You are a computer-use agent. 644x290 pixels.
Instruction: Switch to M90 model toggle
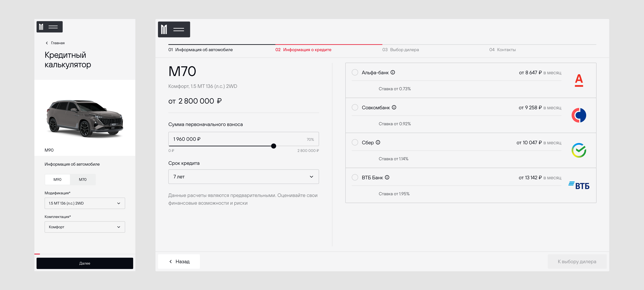pos(57,179)
